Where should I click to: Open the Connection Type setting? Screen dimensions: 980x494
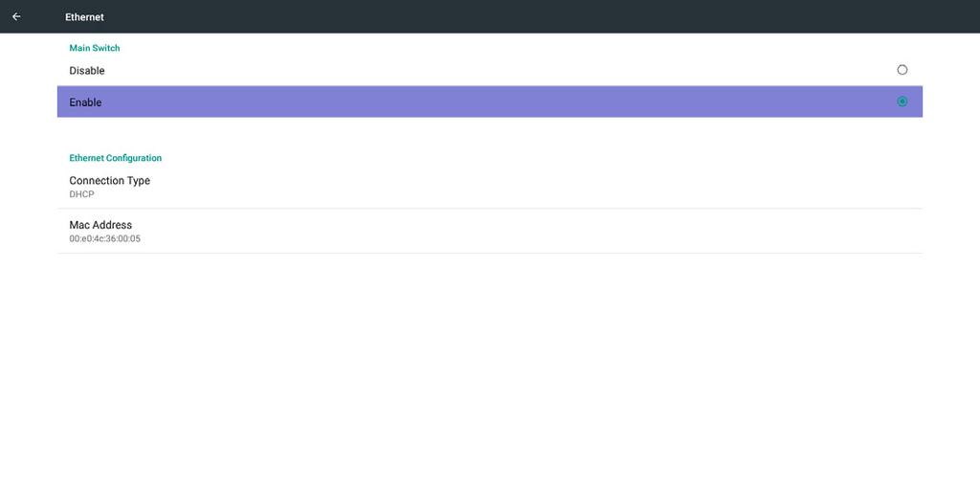489,187
